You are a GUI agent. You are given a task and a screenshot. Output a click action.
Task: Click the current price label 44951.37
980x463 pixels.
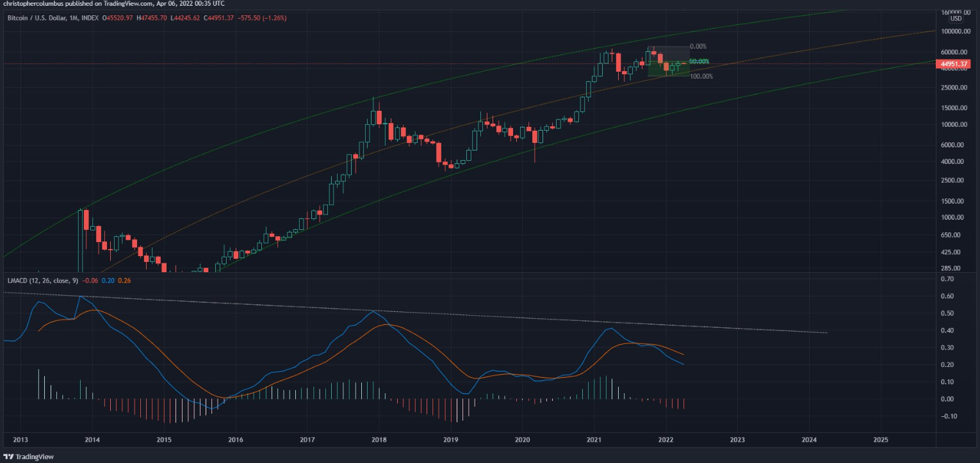point(954,64)
